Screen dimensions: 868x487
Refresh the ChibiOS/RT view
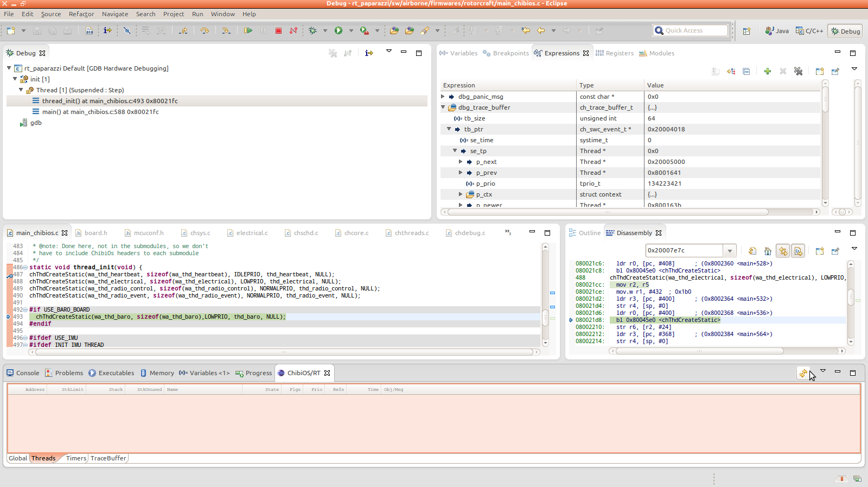803,373
